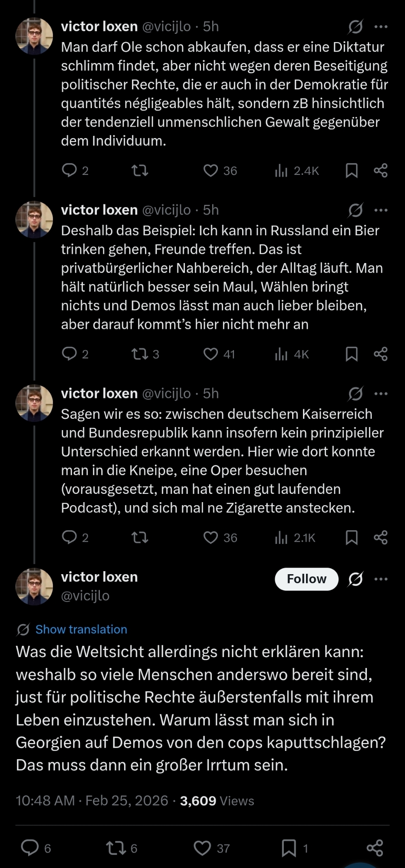Open @vicijlo handle on the first tweet
Image resolution: width=405 pixels, height=868 pixels.
[166, 27]
